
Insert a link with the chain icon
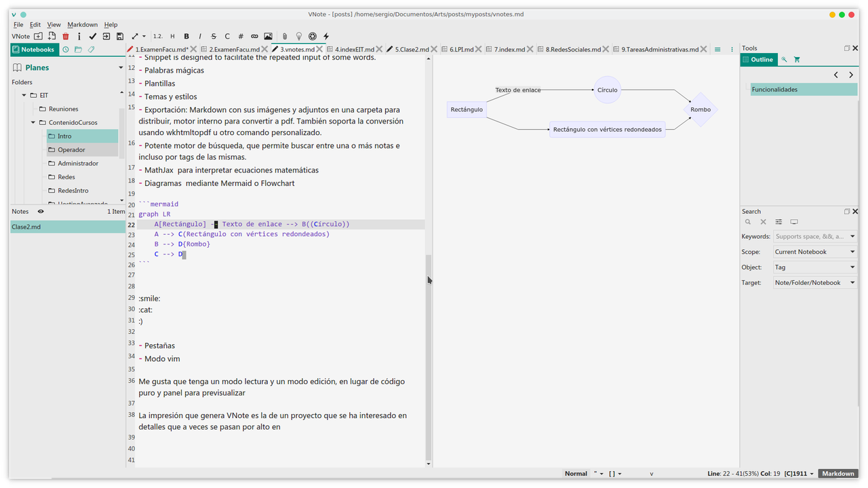[x=254, y=36]
